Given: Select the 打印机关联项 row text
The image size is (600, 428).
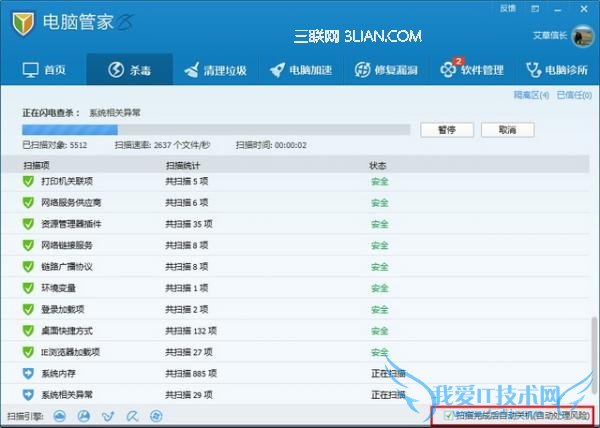Looking at the screenshot, I should [67, 181].
